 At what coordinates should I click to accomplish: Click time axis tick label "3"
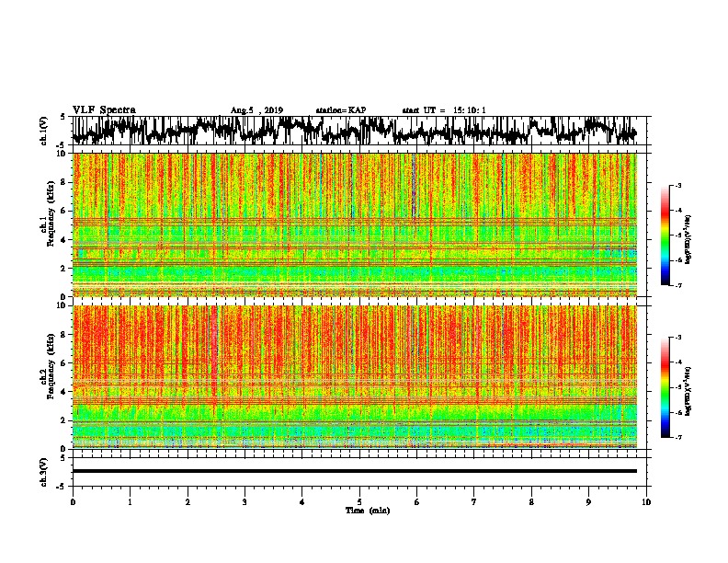point(245,501)
